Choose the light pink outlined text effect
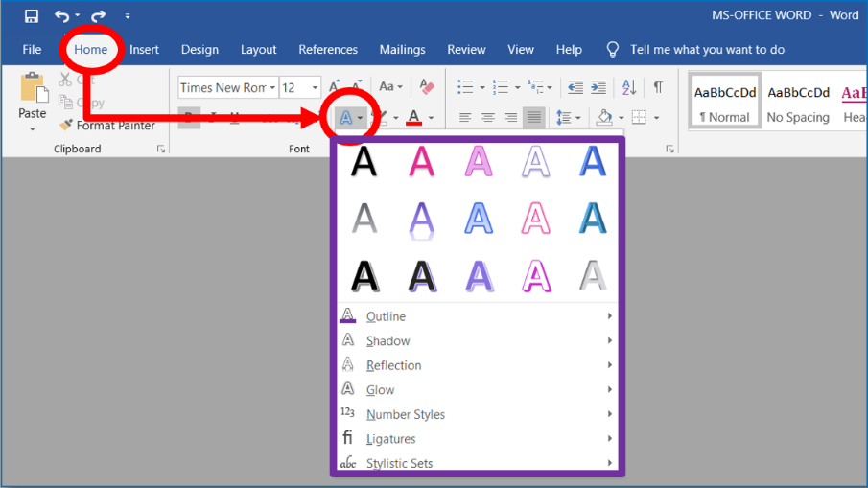 point(479,162)
